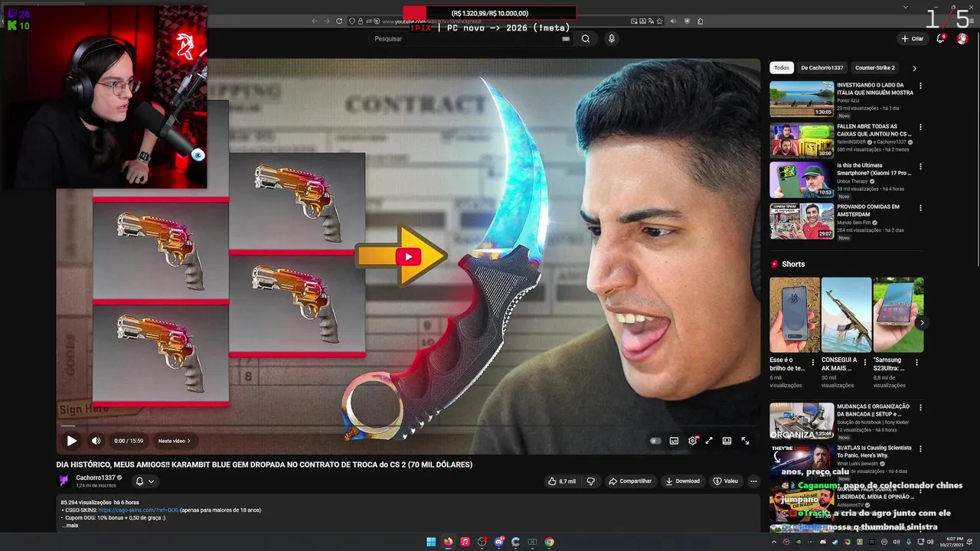Image resolution: width=980 pixels, height=551 pixels.
Task: Show more filter chips with the right arrow
Action: click(x=914, y=68)
